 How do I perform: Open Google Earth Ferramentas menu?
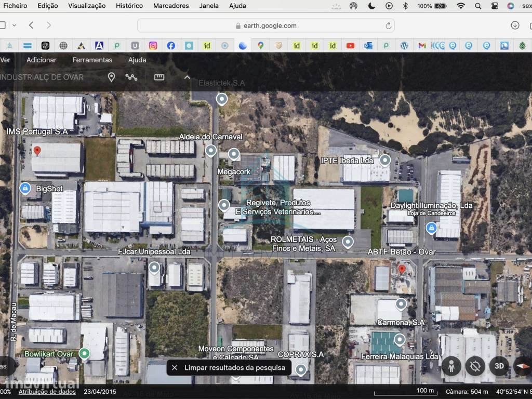(92, 60)
